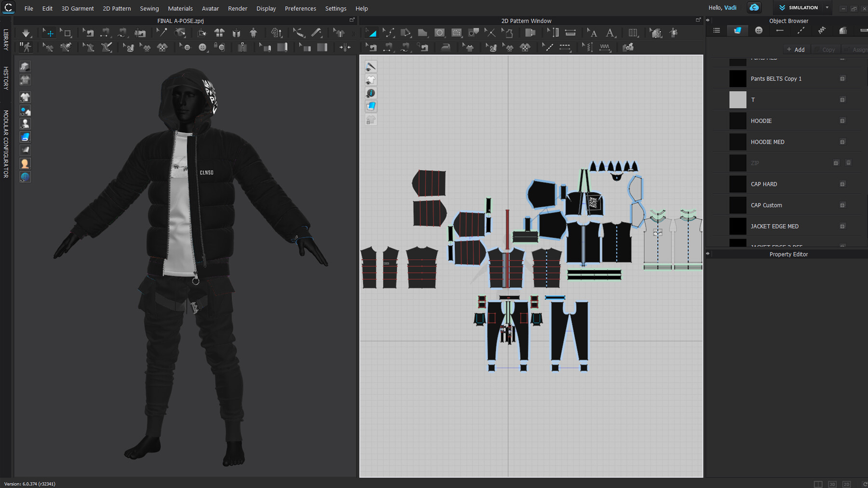
Task: Open the CLO cloud account icon
Action: point(754,8)
